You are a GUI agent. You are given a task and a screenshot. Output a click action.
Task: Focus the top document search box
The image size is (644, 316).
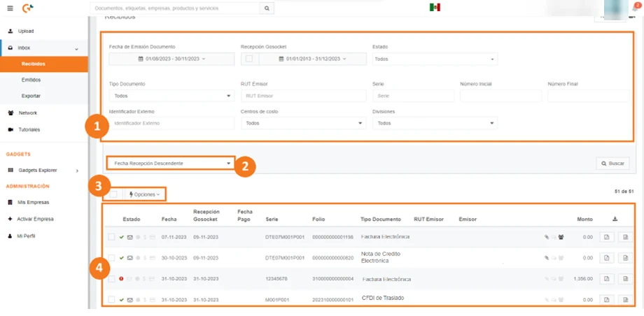click(x=175, y=8)
